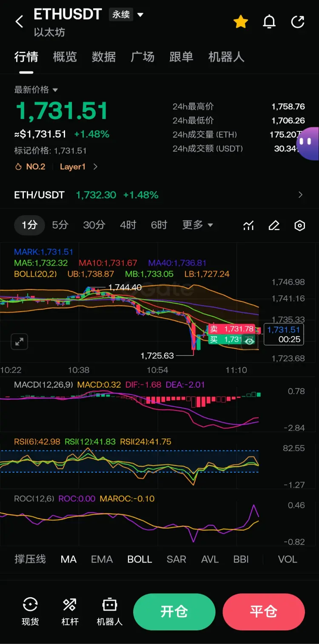Share the chart with the share icon
The height and width of the screenshot is (644, 319).
pos(298,22)
